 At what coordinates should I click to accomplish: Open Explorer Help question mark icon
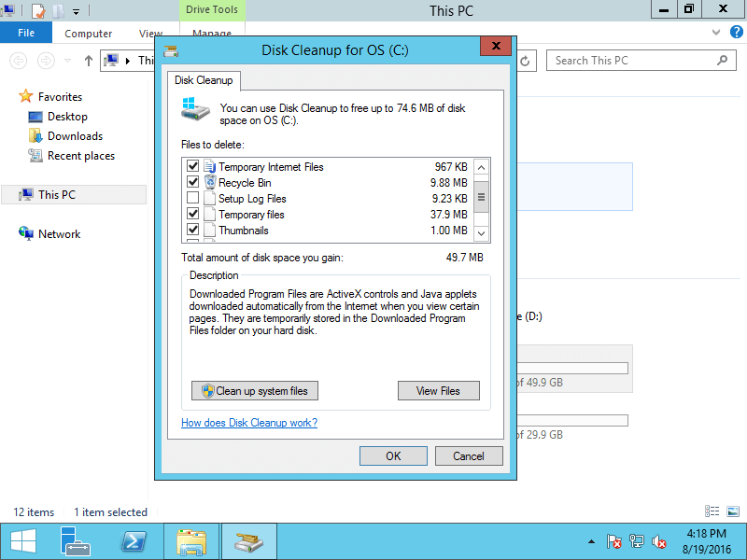pyautogui.click(x=737, y=33)
